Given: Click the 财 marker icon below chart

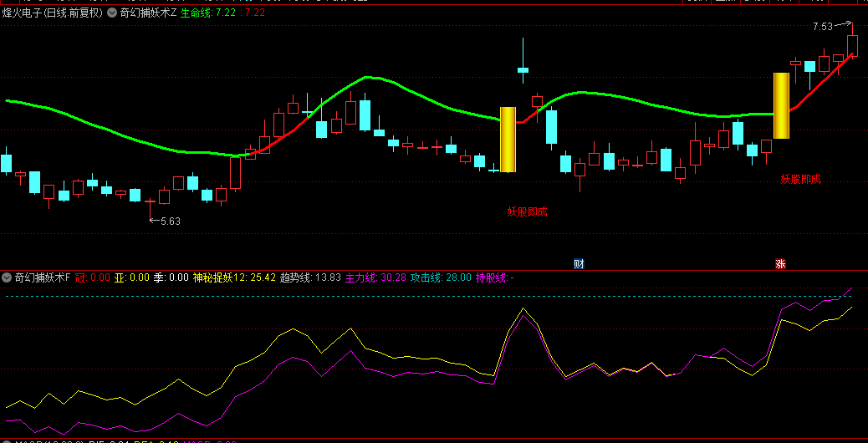Looking at the screenshot, I should coord(579,264).
